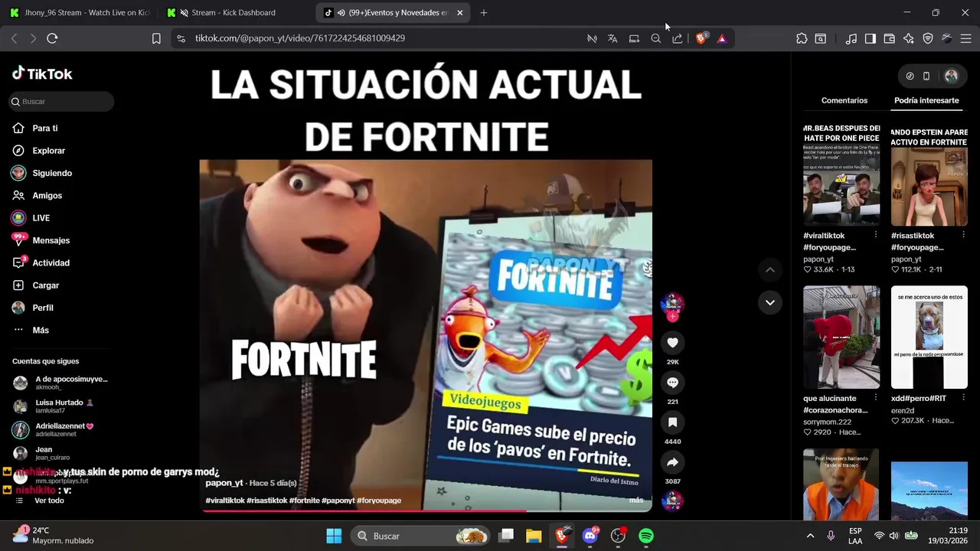The height and width of the screenshot is (551, 980).
Task: Seek using the red video progress bar
Action: click(x=426, y=510)
